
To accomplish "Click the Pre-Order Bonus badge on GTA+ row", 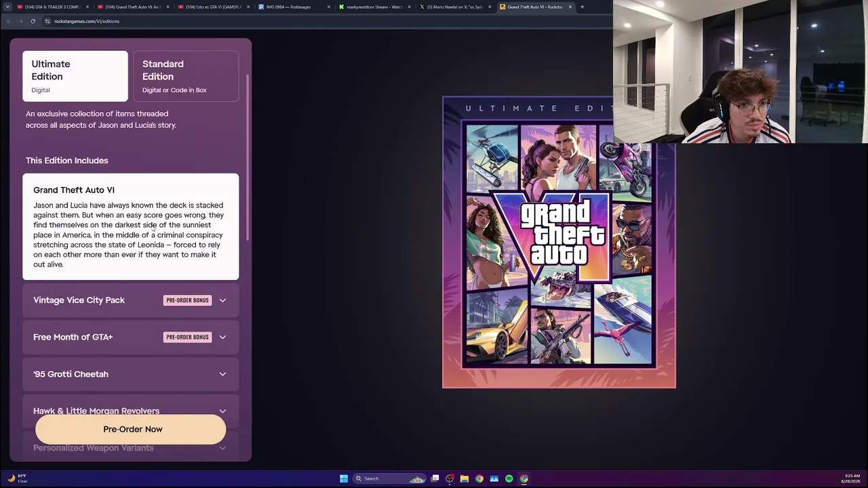I will click(x=188, y=337).
